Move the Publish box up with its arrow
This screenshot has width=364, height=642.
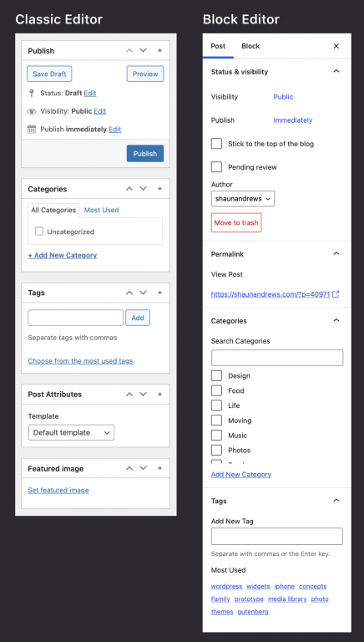(129, 51)
